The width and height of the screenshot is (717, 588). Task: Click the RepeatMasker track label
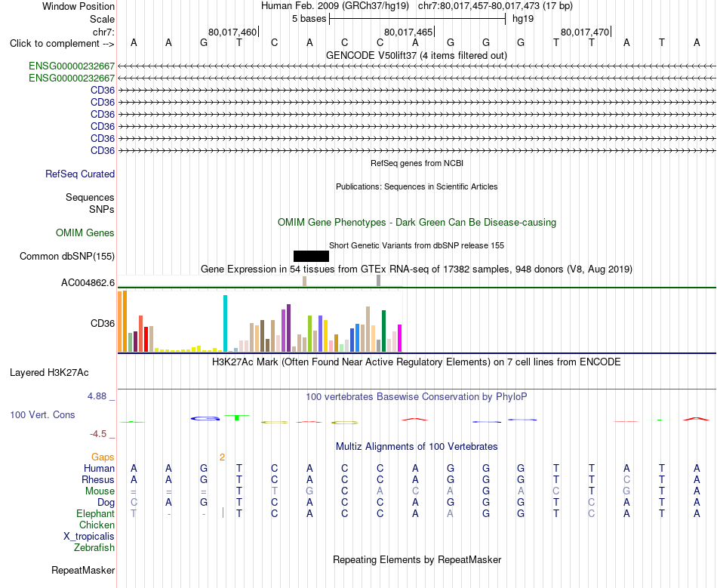[x=83, y=570]
